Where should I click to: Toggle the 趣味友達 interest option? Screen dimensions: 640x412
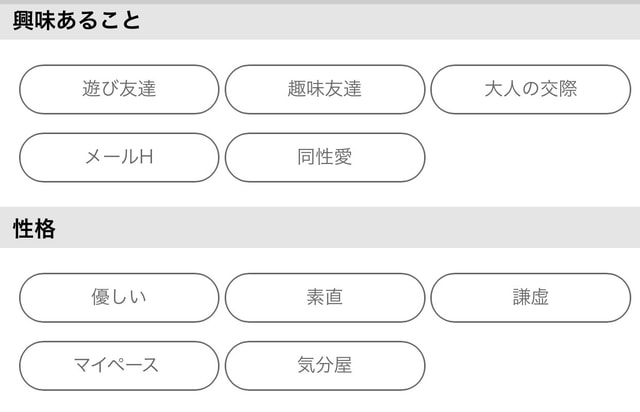[x=325, y=89]
